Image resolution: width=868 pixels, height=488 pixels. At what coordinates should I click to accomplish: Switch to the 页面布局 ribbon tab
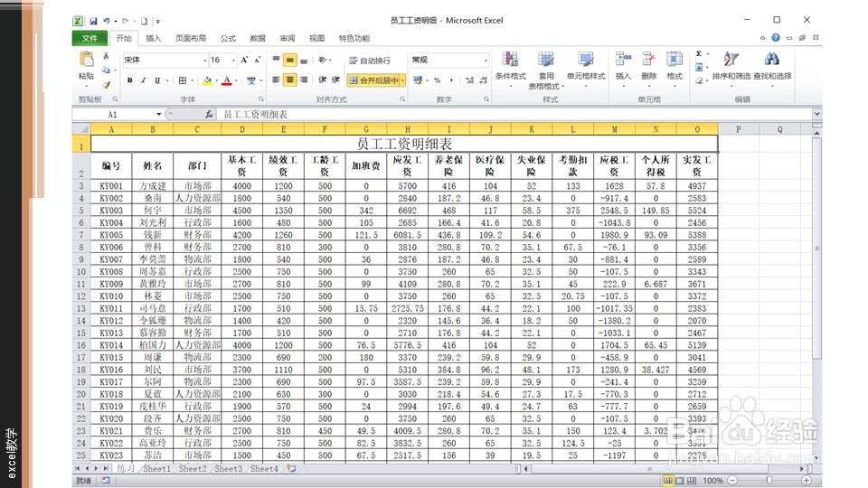coord(191,38)
